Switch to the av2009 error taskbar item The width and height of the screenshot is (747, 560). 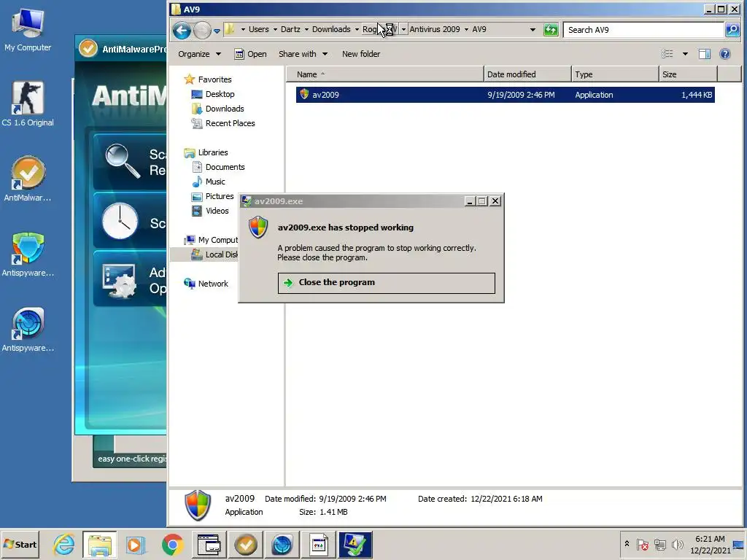click(355, 545)
